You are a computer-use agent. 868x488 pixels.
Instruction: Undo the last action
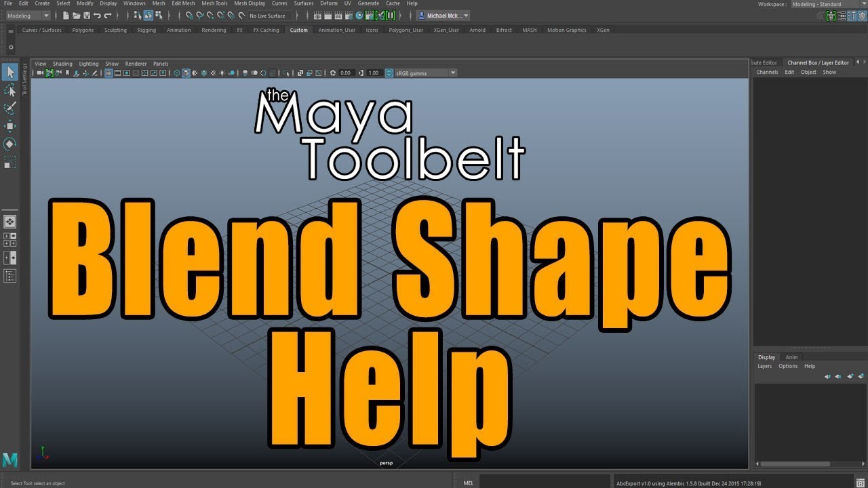(97, 15)
